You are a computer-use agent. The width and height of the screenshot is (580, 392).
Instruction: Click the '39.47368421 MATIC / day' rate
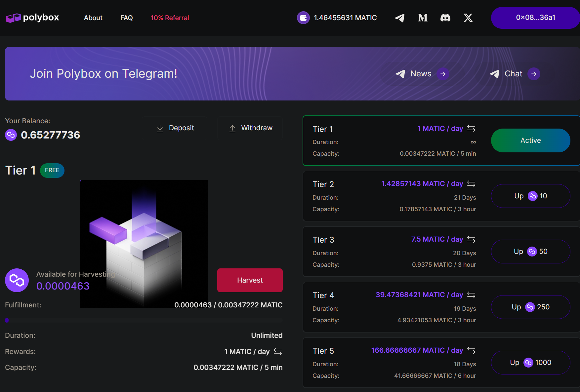click(419, 295)
